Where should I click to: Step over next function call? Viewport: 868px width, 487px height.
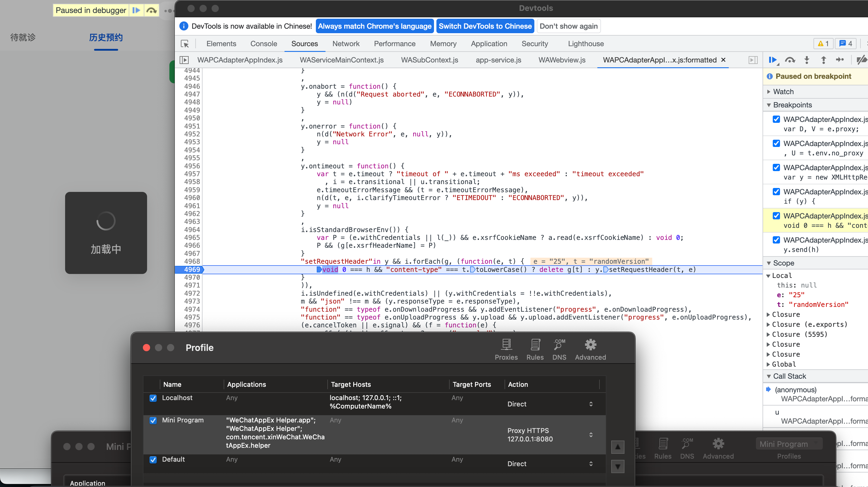coord(790,60)
